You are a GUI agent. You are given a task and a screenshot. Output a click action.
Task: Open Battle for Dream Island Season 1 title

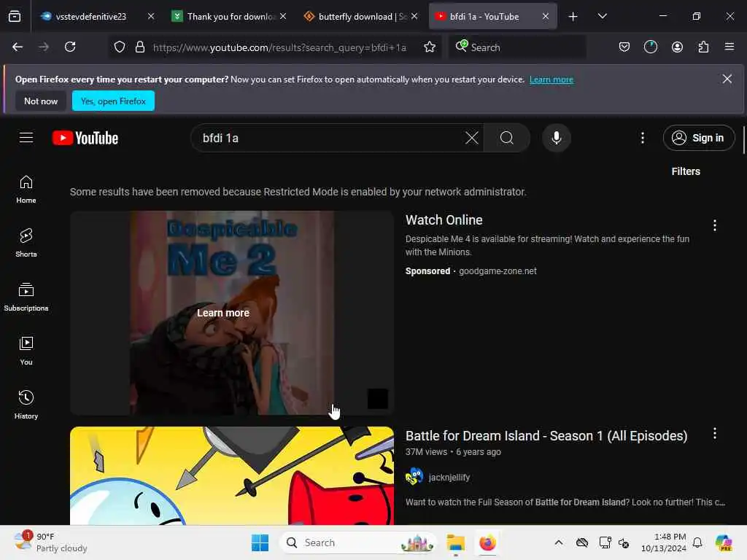pos(546,436)
